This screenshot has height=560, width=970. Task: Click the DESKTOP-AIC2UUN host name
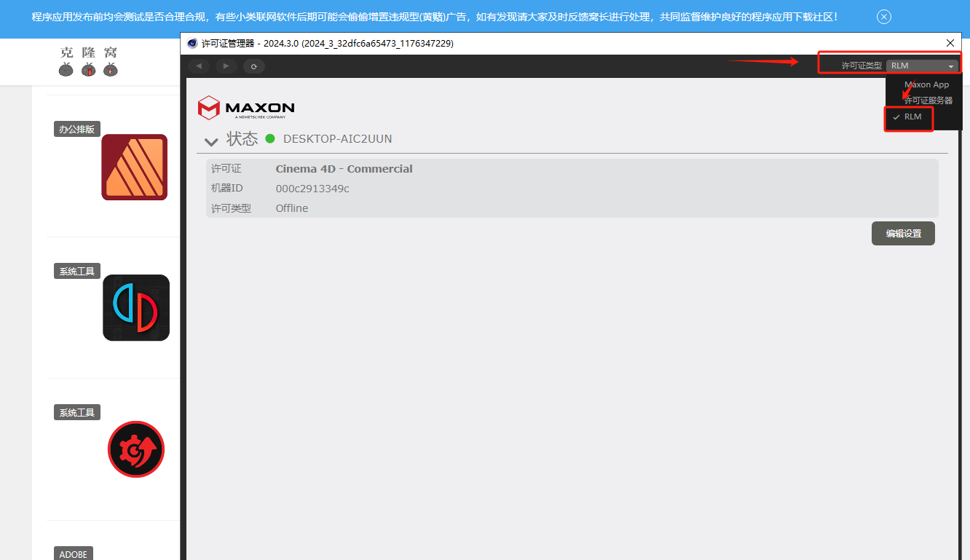coord(337,139)
